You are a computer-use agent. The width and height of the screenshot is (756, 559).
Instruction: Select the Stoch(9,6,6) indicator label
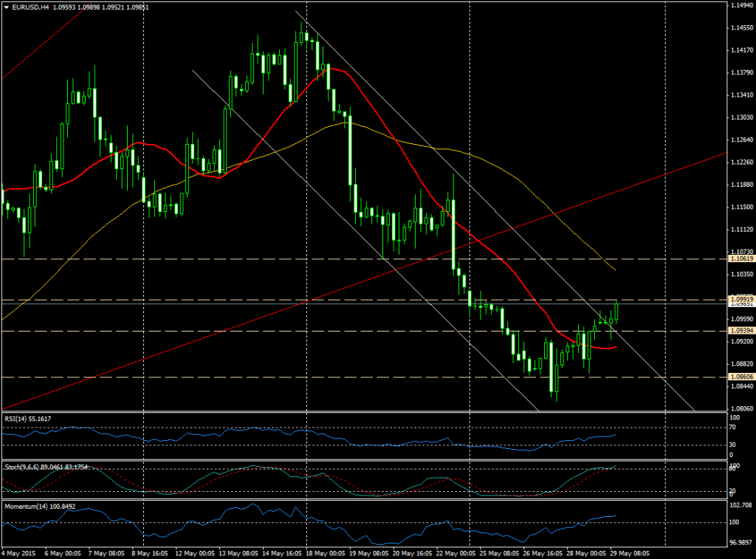[46, 467]
